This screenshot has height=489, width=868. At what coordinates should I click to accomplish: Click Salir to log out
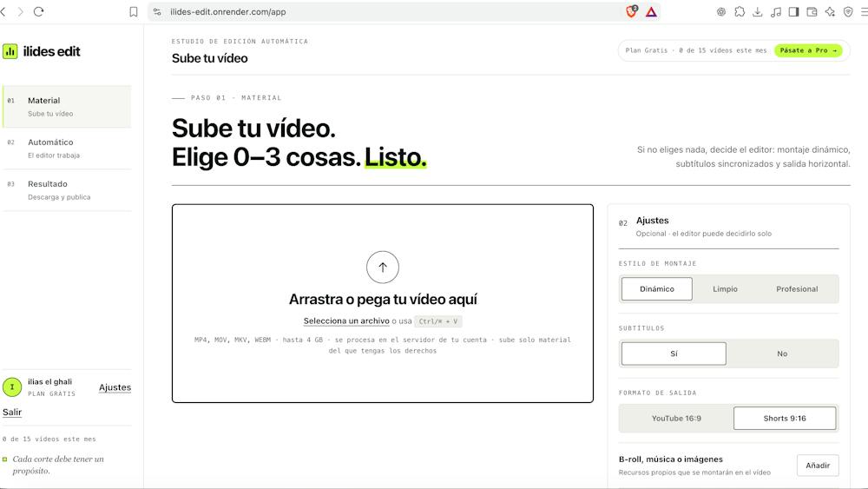click(x=12, y=412)
